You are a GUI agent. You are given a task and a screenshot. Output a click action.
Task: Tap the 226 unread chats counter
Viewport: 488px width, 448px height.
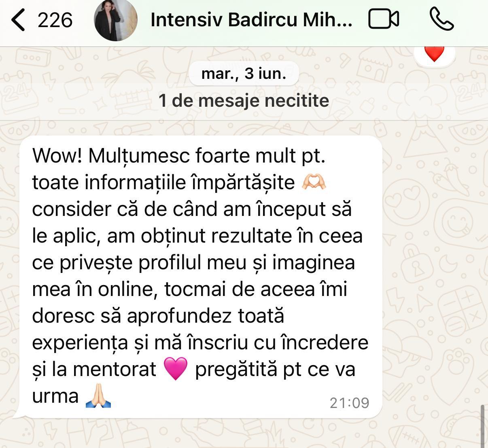click(x=55, y=20)
